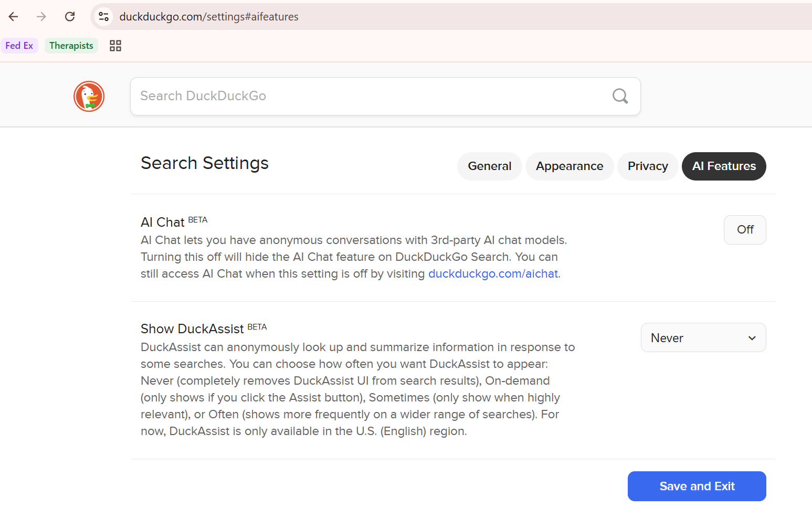Select the AI Features tab
The height and width of the screenshot is (529, 812).
coord(724,166)
